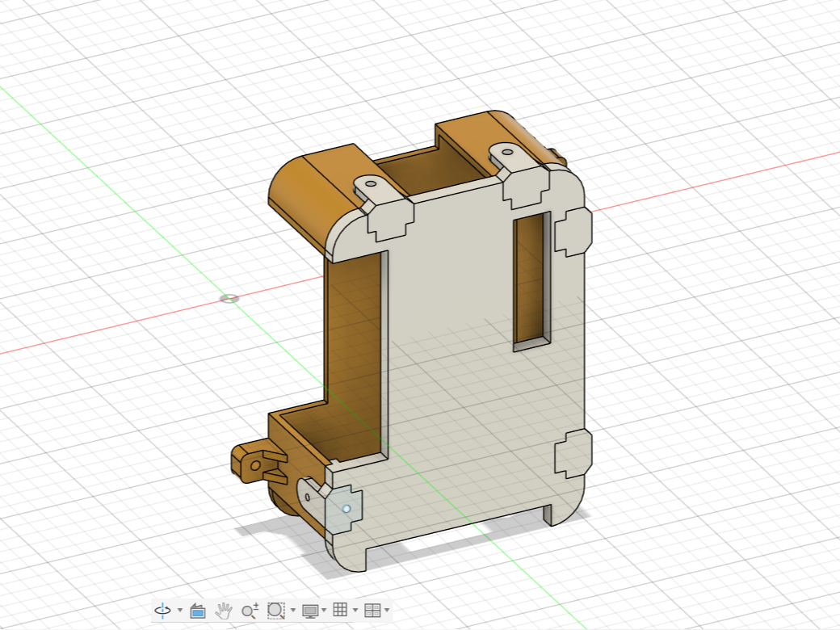The height and width of the screenshot is (630, 840).
Task: Open the Grid and Snaps dropdown arrow
Action: point(355,610)
